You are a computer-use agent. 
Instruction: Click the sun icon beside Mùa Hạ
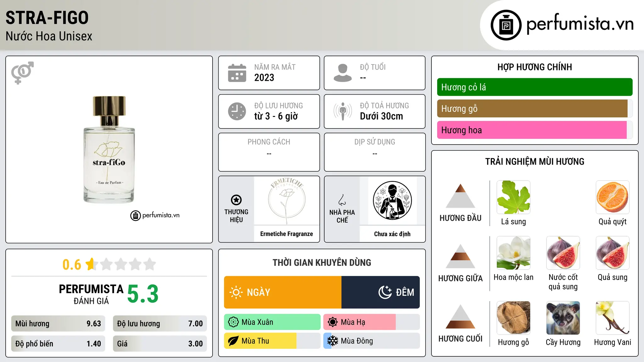coord(333,322)
